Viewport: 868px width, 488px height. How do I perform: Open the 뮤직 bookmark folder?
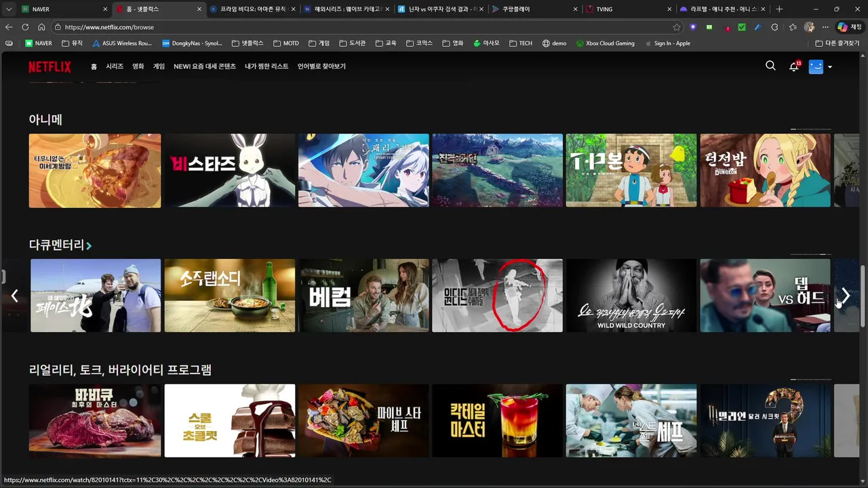point(72,43)
